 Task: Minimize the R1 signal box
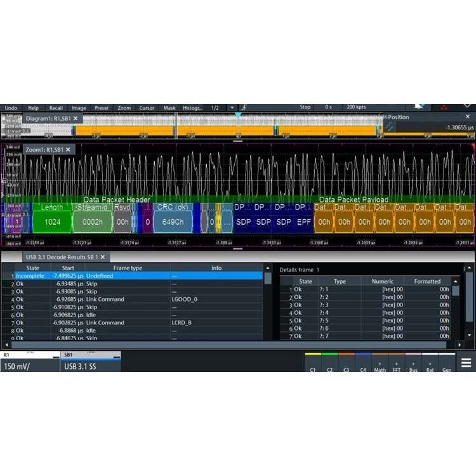point(56,357)
